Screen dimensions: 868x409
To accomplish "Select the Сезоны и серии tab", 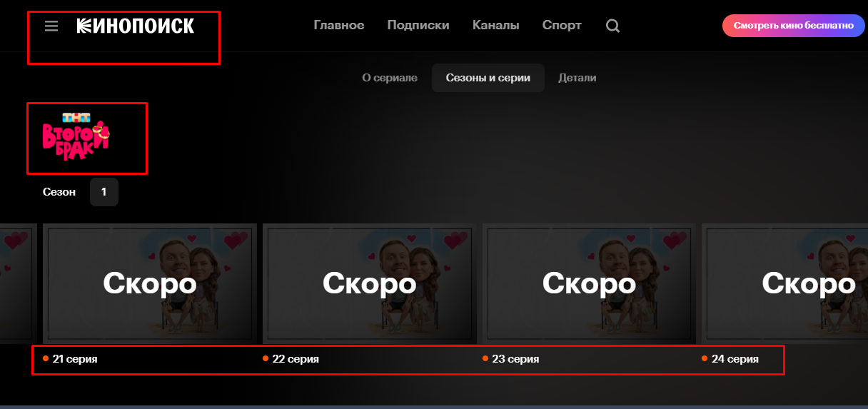I will (x=488, y=78).
